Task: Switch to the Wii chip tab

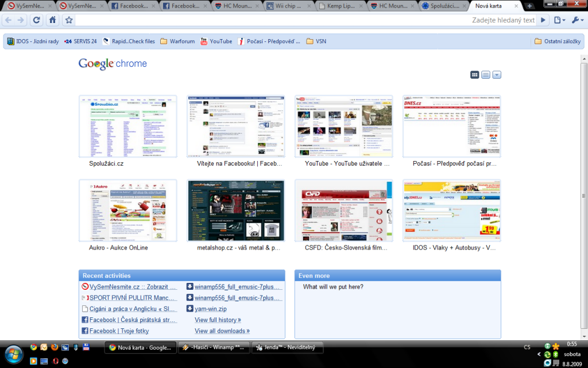Action: (287, 6)
